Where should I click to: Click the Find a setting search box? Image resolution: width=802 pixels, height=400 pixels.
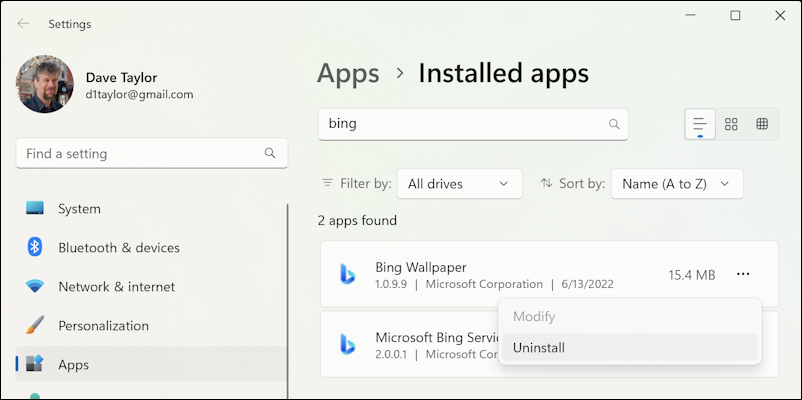152,153
